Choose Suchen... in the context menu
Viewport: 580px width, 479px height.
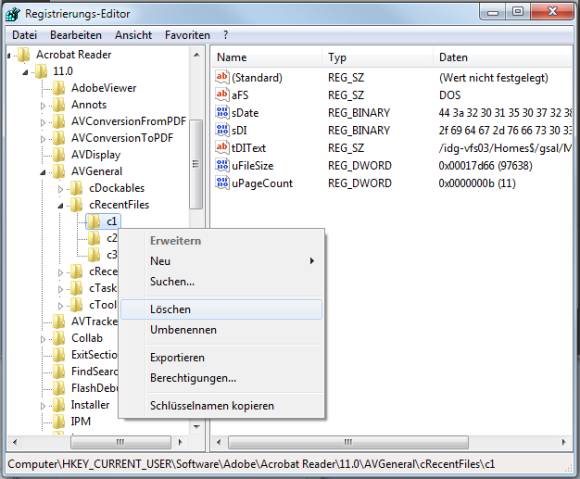point(222,282)
